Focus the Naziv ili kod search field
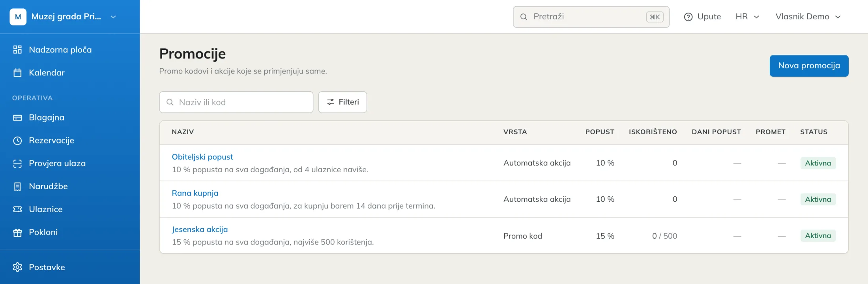The image size is (868, 284). pos(236,102)
